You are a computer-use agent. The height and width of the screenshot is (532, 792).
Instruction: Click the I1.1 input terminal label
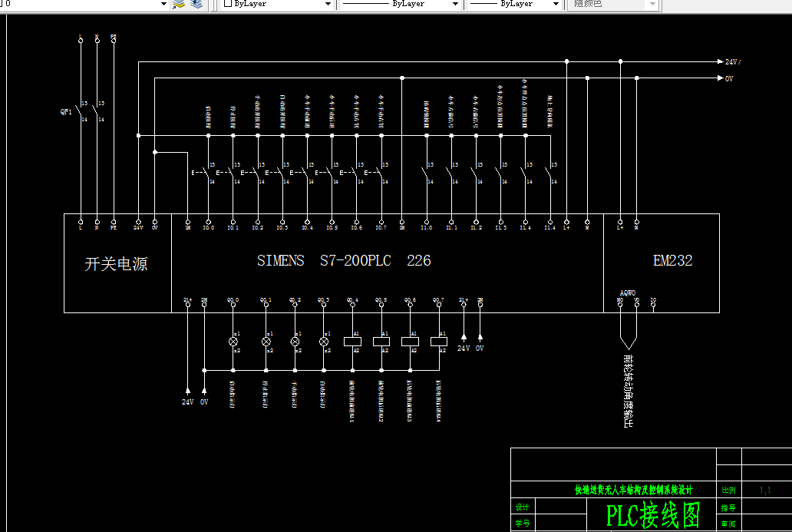click(x=451, y=228)
